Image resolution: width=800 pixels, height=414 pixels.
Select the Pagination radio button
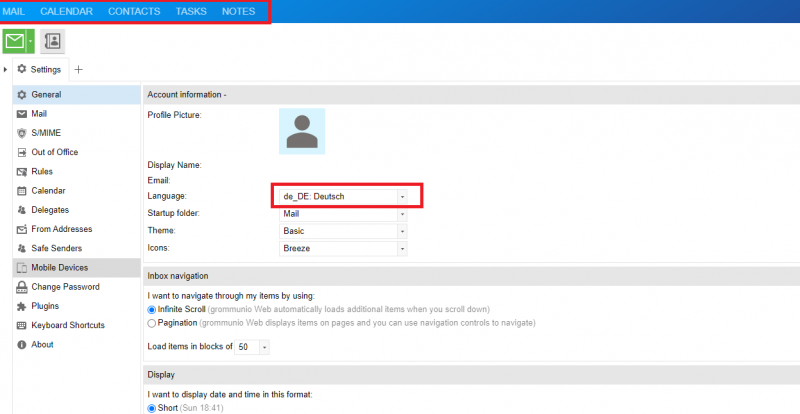pyautogui.click(x=152, y=323)
